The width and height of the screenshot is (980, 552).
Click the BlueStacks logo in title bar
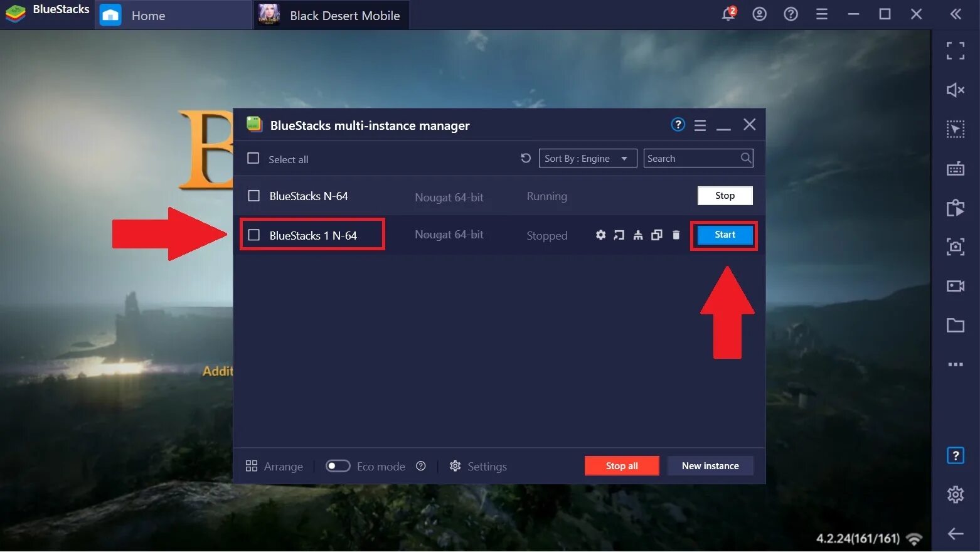15,13
